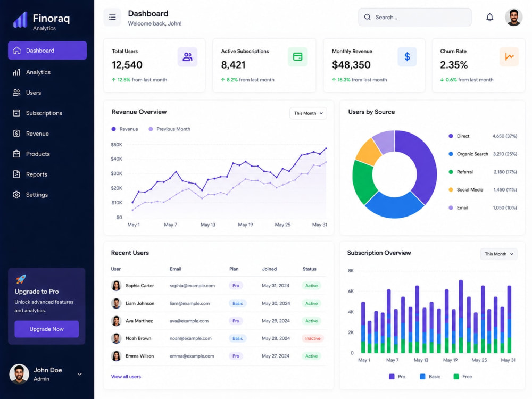532x399 pixels.
Task: Click the Joined column header
Action: click(x=269, y=269)
